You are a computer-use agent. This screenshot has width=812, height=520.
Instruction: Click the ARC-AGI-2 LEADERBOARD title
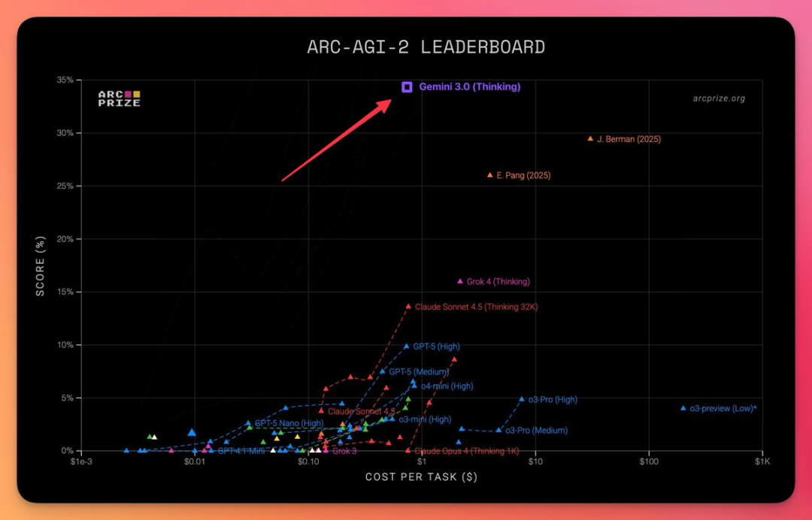click(426, 47)
